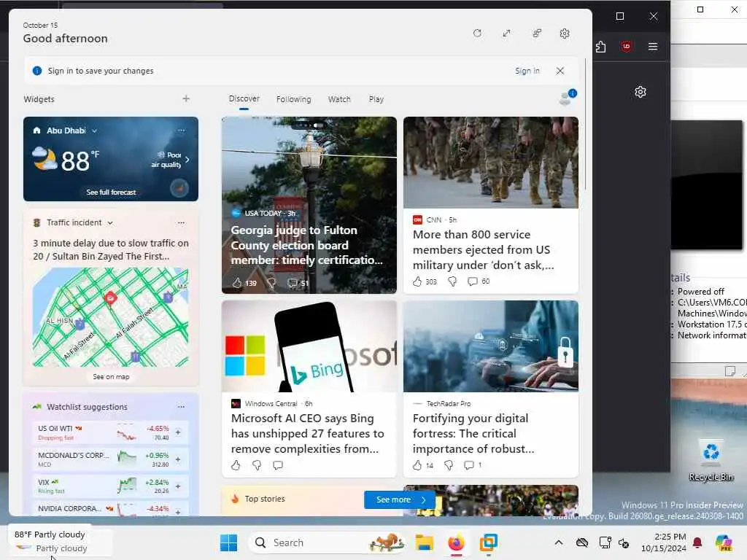The width and height of the screenshot is (747, 560).
Task: Open Fortifying your digital fortress article
Action: coord(473,433)
